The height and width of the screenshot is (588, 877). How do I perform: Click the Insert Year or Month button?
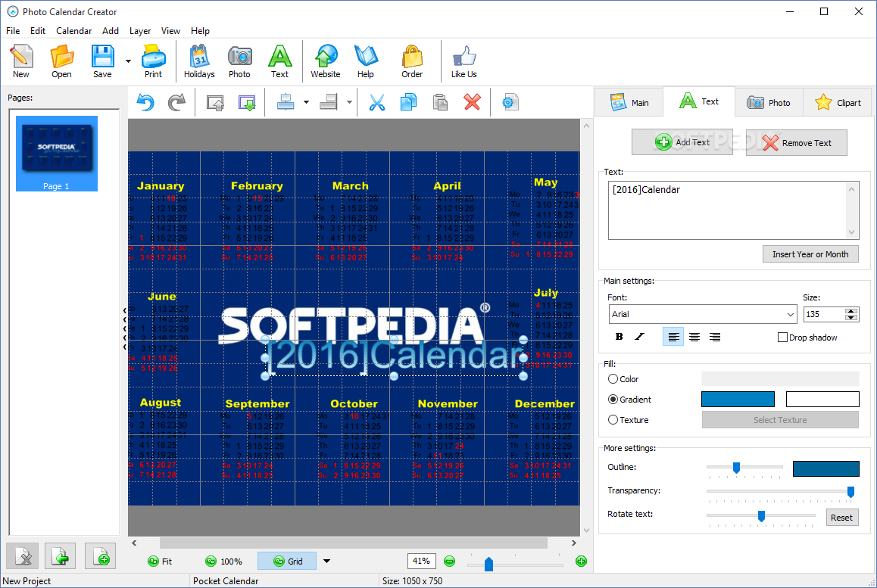coord(810,254)
